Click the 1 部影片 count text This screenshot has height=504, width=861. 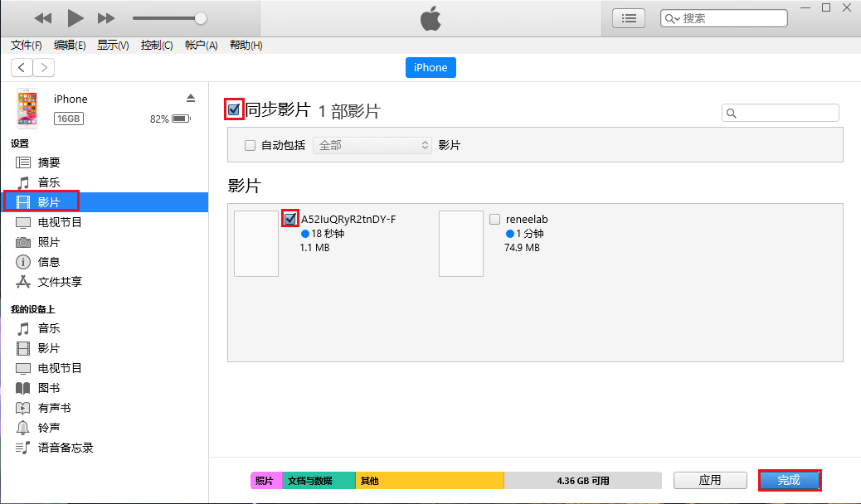[x=349, y=111]
